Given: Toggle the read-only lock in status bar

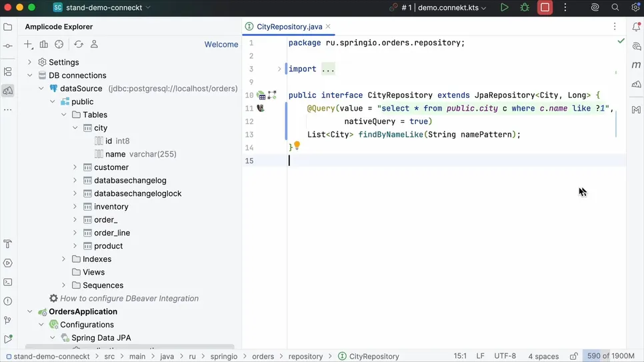Looking at the screenshot, I should point(574,356).
